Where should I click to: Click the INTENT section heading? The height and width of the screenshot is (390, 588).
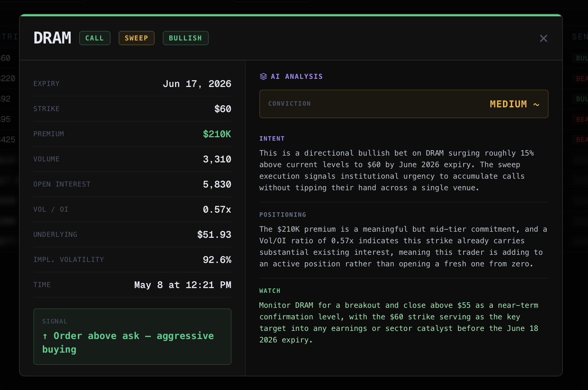(x=272, y=139)
